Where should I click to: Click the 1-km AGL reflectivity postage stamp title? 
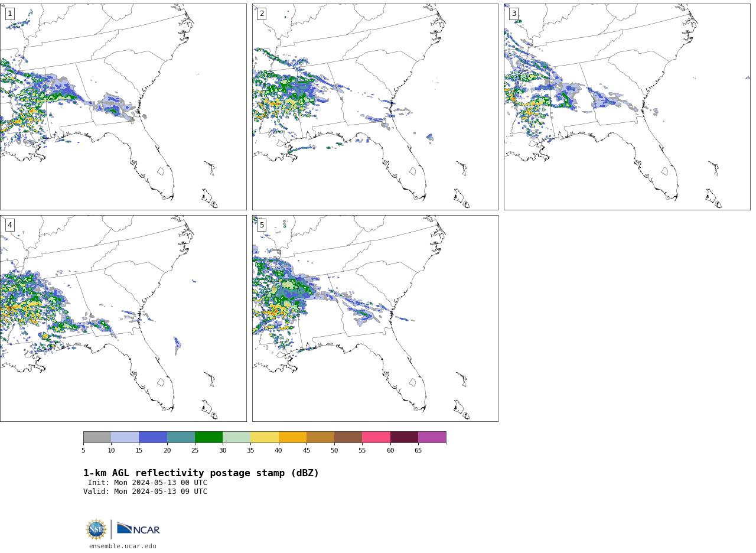point(201,473)
